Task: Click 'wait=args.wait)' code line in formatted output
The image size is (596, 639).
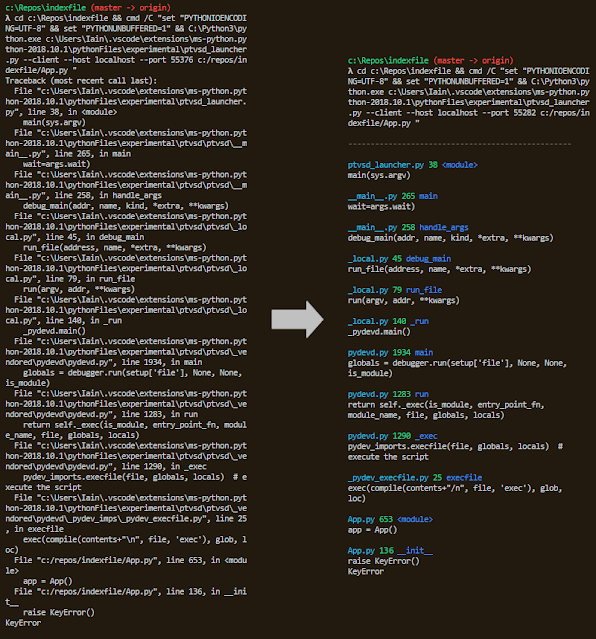Action: click(381, 207)
